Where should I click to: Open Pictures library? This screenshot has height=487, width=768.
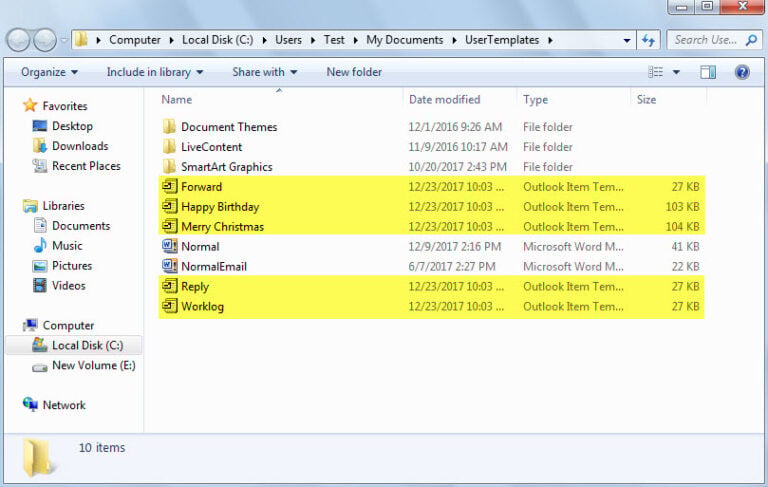pyautogui.click(x=72, y=266)
